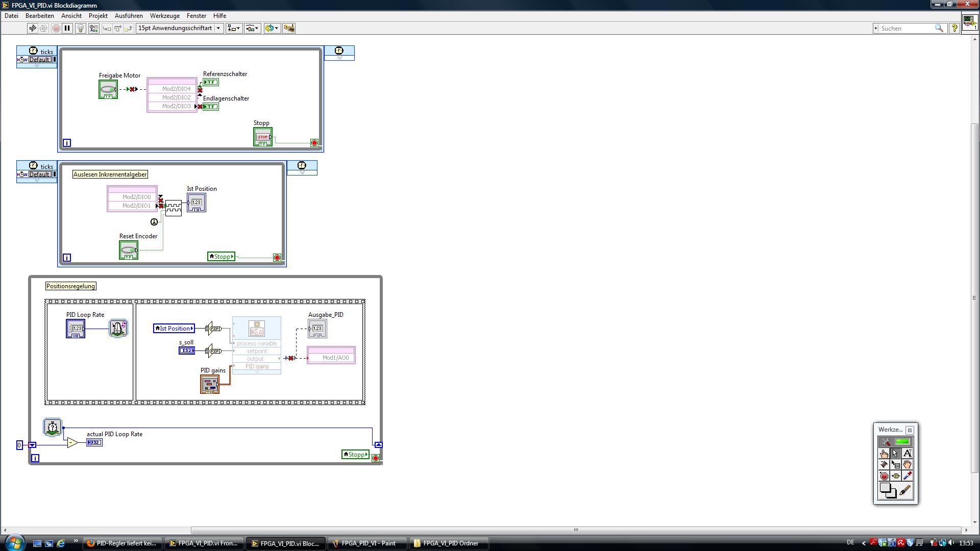Select the Breakpoint tool in palette
980x551 pixels.
884,476
